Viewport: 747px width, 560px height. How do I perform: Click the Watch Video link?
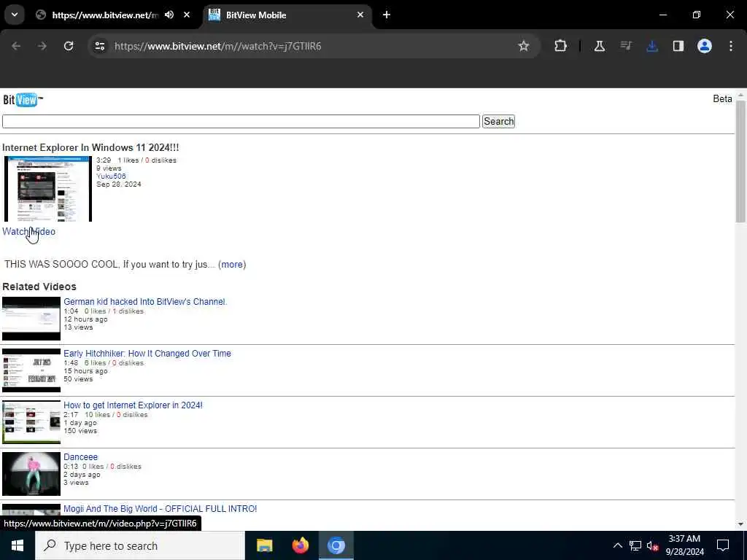(28, 231)
